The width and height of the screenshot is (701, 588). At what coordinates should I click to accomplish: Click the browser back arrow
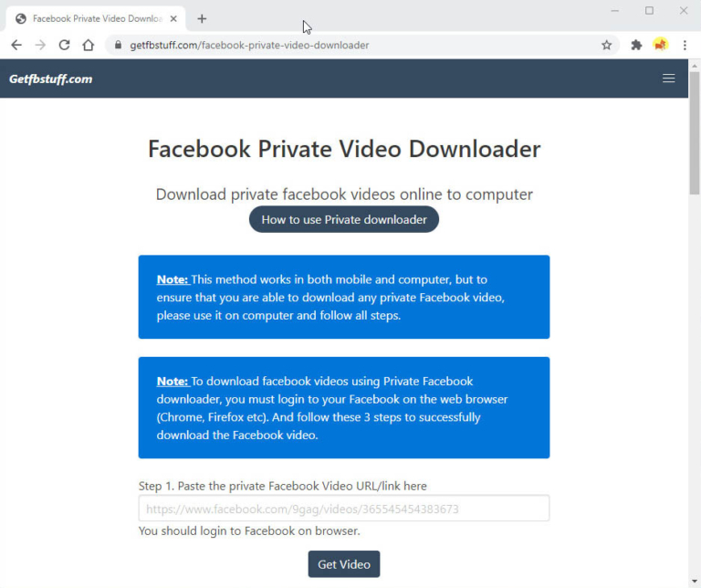[x=16, y=45]
